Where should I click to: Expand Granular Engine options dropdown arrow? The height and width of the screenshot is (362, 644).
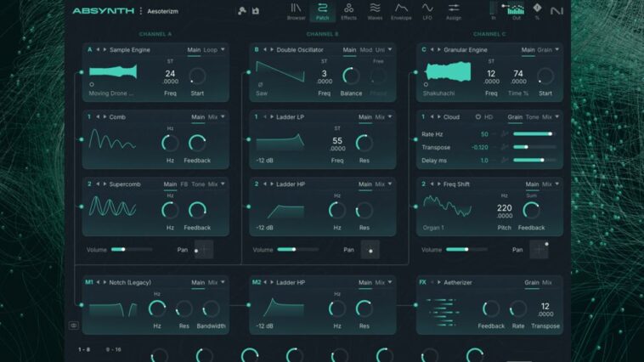coord(557,50)
